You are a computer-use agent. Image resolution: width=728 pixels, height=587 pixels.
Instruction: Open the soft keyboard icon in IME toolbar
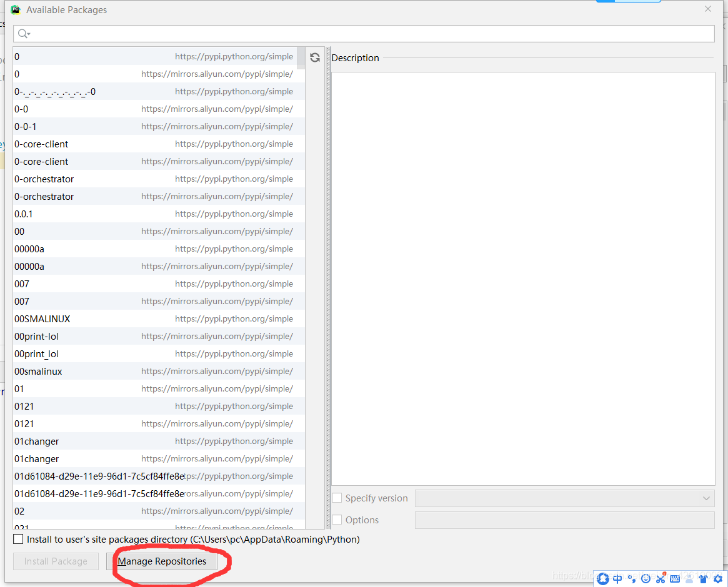(675, 579)
